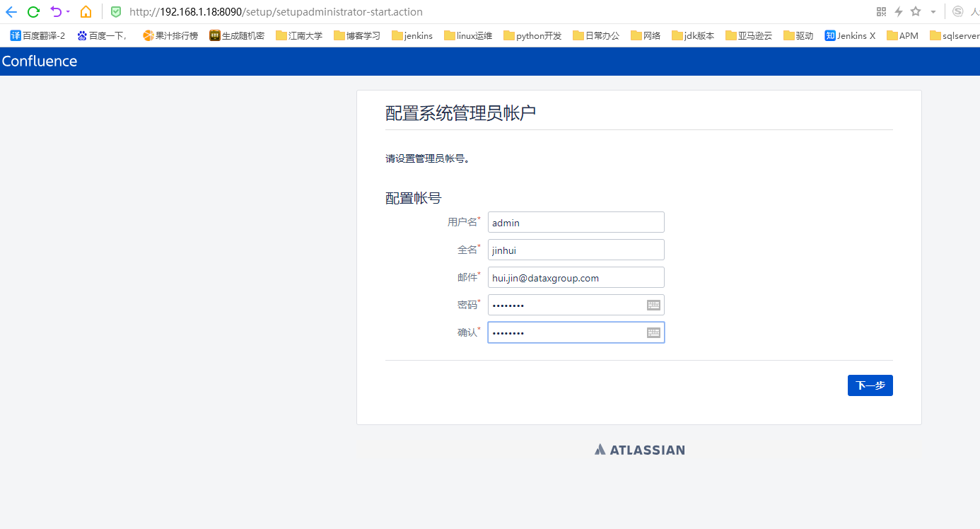Click the 请设置管理员帐号。 instruction text
980x529 pixels.
[428, 158]
